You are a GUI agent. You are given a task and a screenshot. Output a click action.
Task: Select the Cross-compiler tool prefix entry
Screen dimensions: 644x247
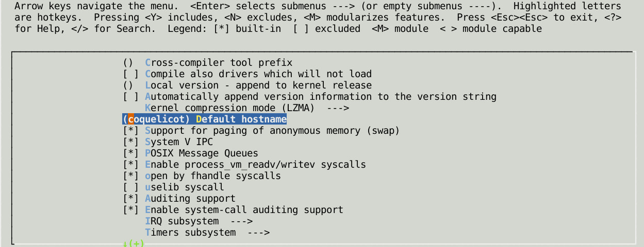[x=207, y=63]
